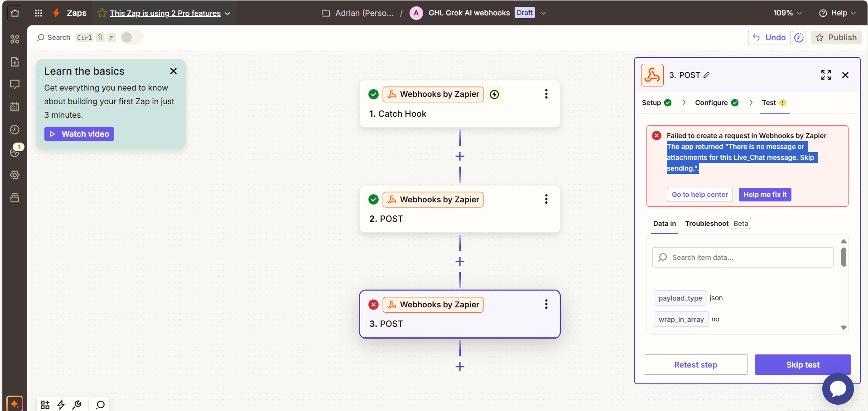Click the trigger test icon on Catch Hook step

pos(495,95)
